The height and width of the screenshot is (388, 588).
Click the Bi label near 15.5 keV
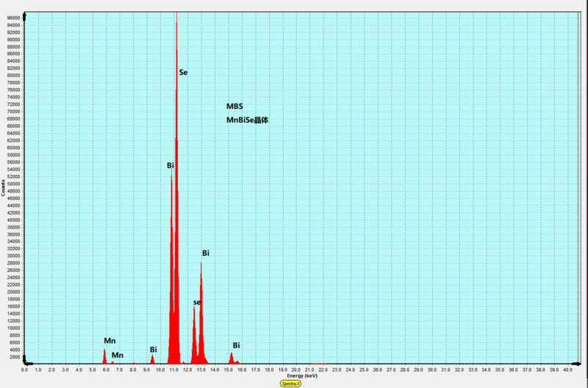(x=237, y=345)
